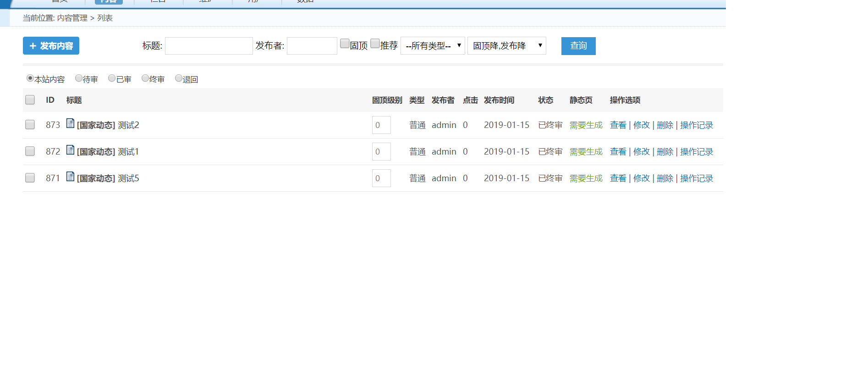This screenshot has width=868, height=372.
Task: Click 需要生成 for row 871
Action: 586,178
